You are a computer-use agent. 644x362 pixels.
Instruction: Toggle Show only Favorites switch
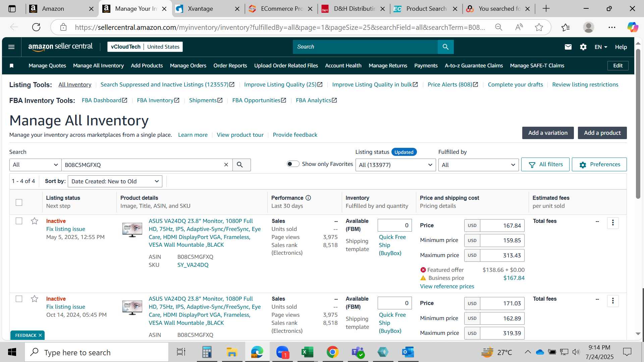(x=293, y=164)
